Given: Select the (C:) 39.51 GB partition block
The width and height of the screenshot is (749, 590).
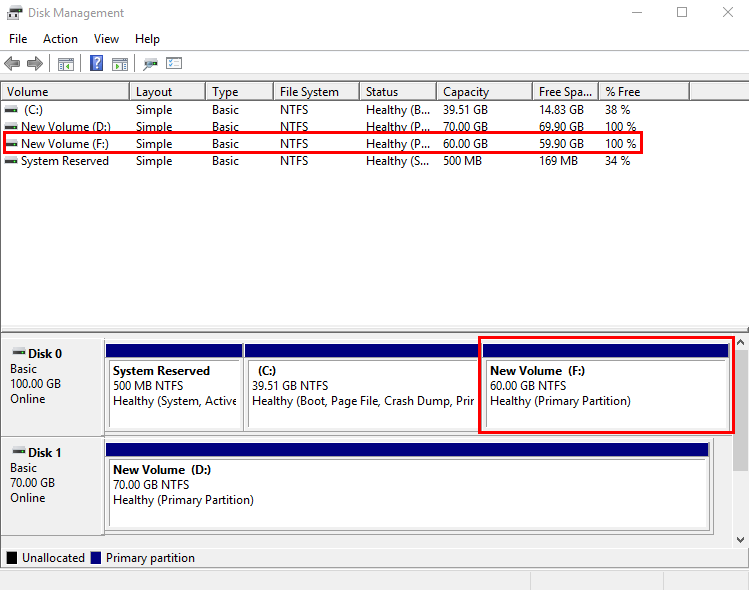Looking at the screenshot, I should click(362, 387).
